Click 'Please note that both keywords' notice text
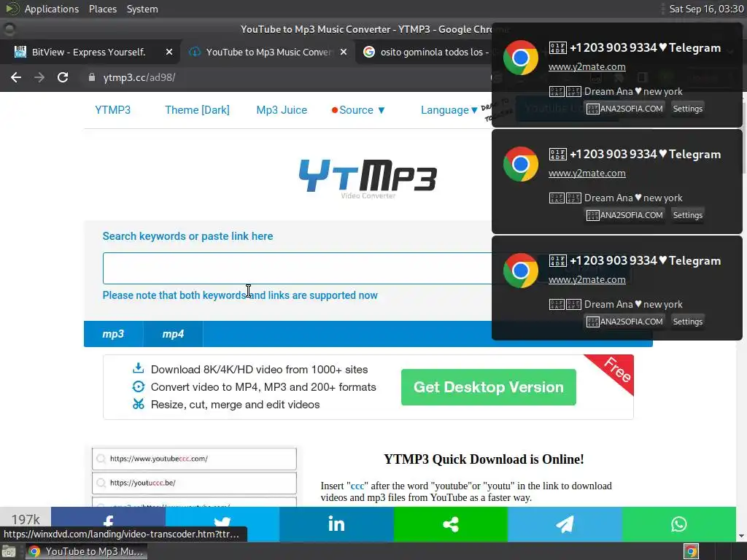 point(240,295)
